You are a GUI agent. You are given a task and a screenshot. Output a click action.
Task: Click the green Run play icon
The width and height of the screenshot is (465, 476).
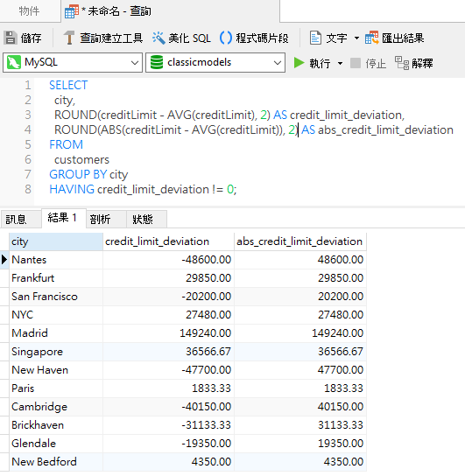(x=299, y=63)
